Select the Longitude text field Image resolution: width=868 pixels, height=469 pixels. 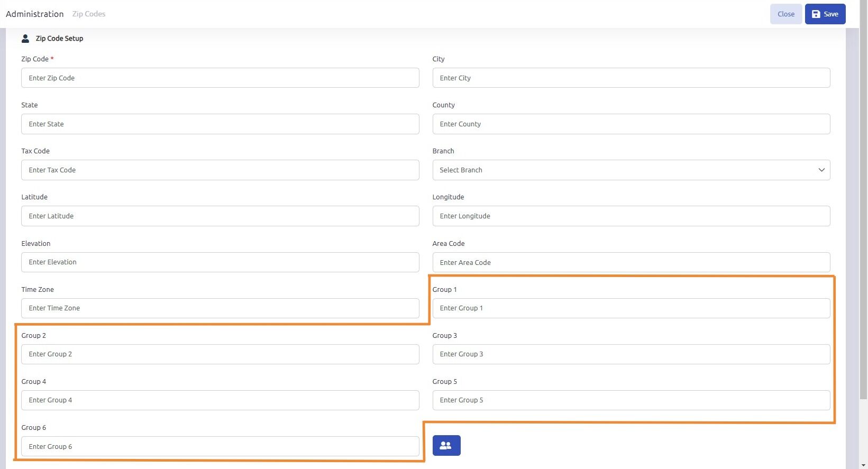point(631,216)
